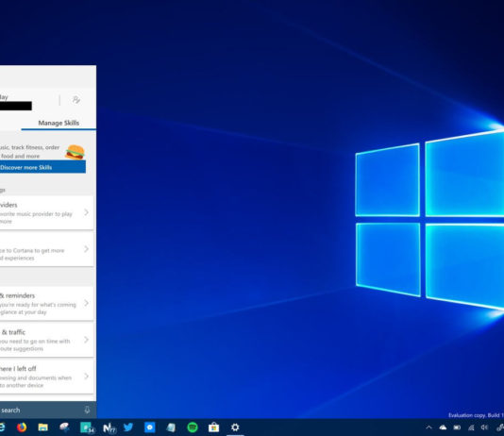Select the 'I left off' card title
Viewport: 504px width, 436px height.
click(18, 369)
